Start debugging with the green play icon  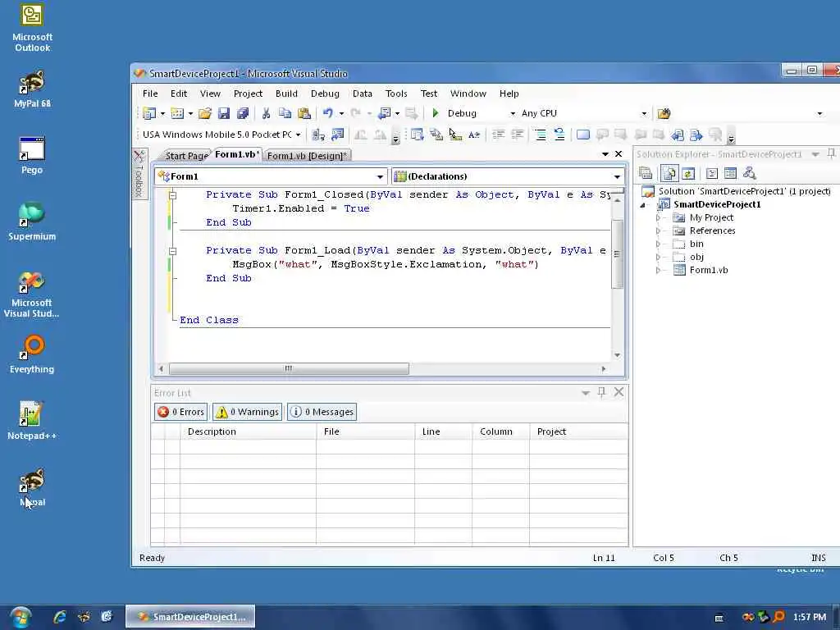point(436,113)
